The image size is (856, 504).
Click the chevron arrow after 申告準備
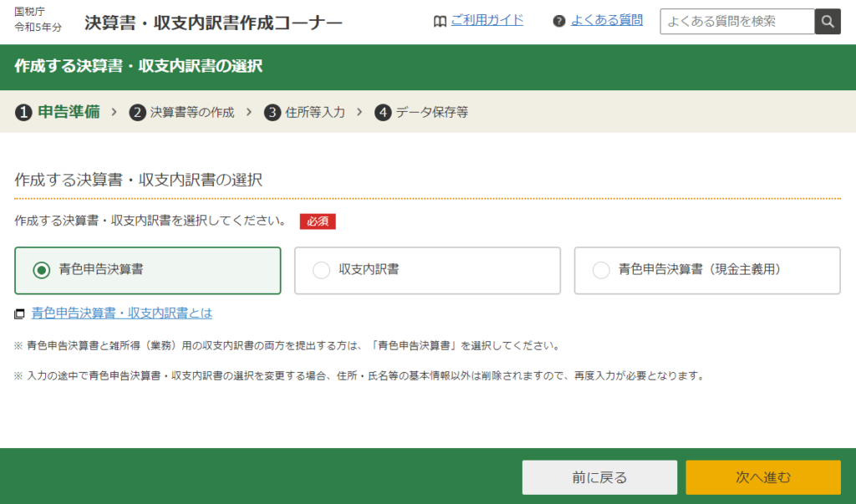tap(114, 112)
